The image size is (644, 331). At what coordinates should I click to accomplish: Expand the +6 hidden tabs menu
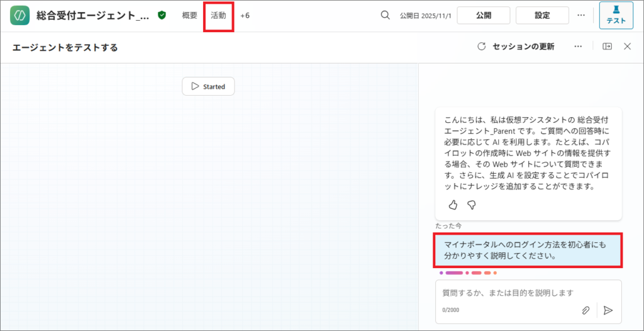click(x=245, y=15)
